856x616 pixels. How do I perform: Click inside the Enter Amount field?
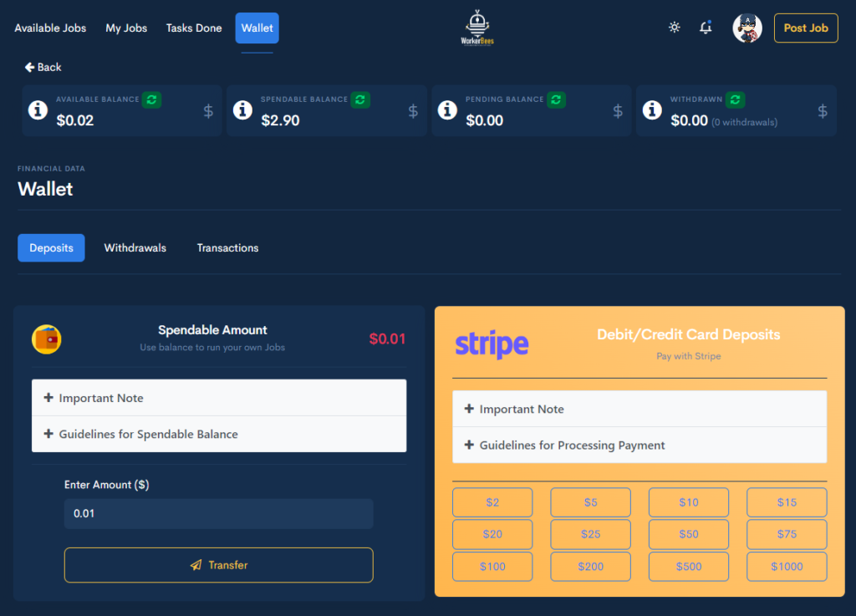[218, 514]
